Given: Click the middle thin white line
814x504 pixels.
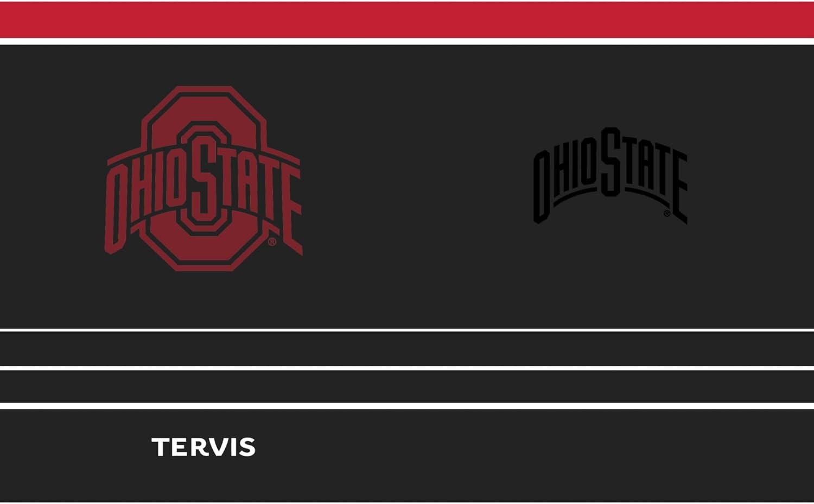Looking at the screenshot, I should point(407,368).
